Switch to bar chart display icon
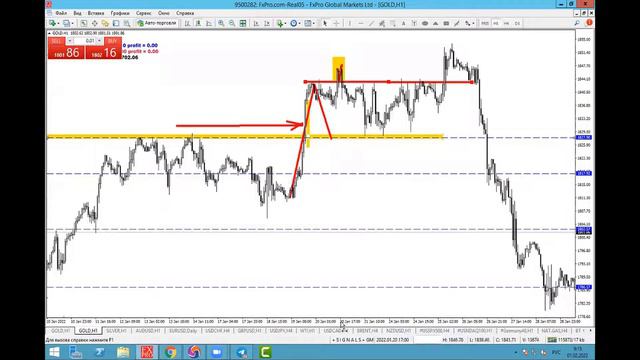This screenshot has width=640, height=360. [187, 23]
